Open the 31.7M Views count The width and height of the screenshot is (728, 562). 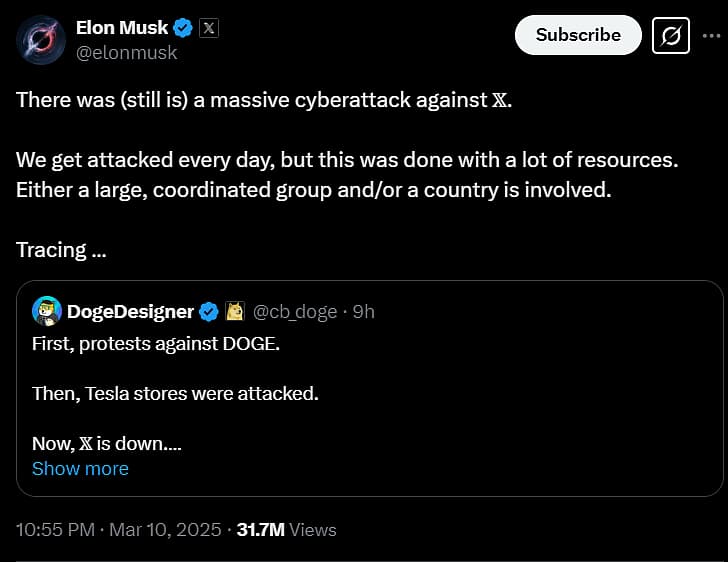286,529
